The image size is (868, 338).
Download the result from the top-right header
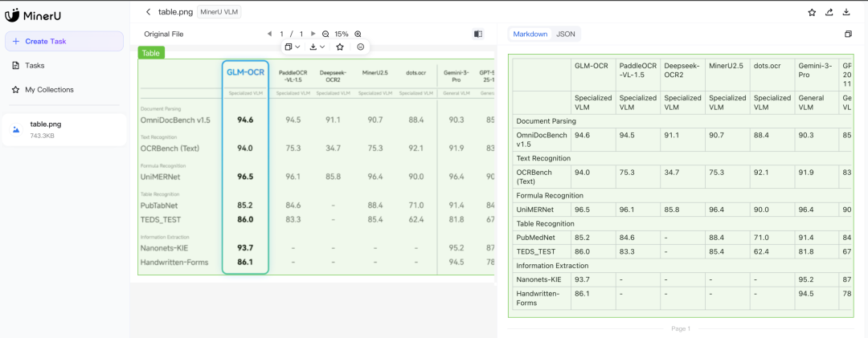845,12
